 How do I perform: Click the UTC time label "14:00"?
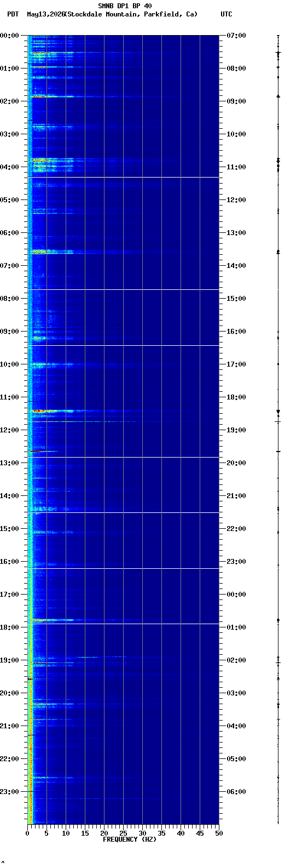click(x=236, y=266)
